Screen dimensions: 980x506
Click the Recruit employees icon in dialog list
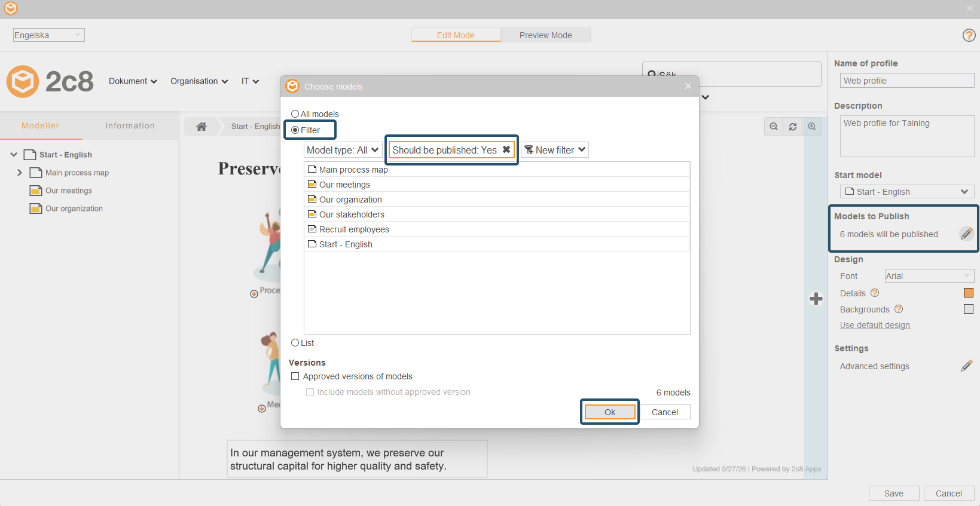pyautogui.click(x=312, y=229)
